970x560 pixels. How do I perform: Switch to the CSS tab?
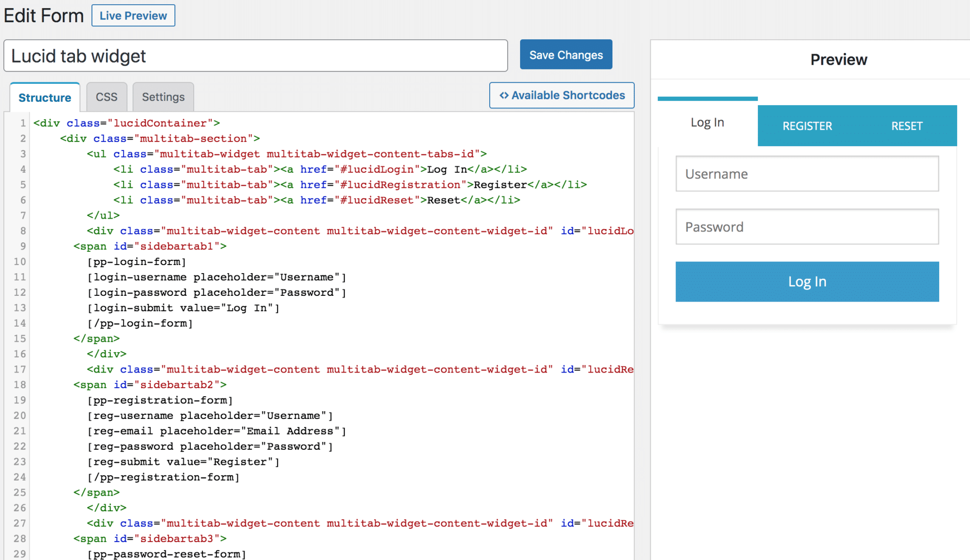[107, 97]
